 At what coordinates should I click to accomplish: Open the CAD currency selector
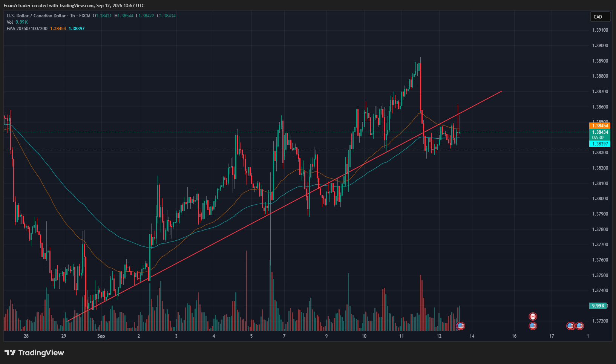600,17
